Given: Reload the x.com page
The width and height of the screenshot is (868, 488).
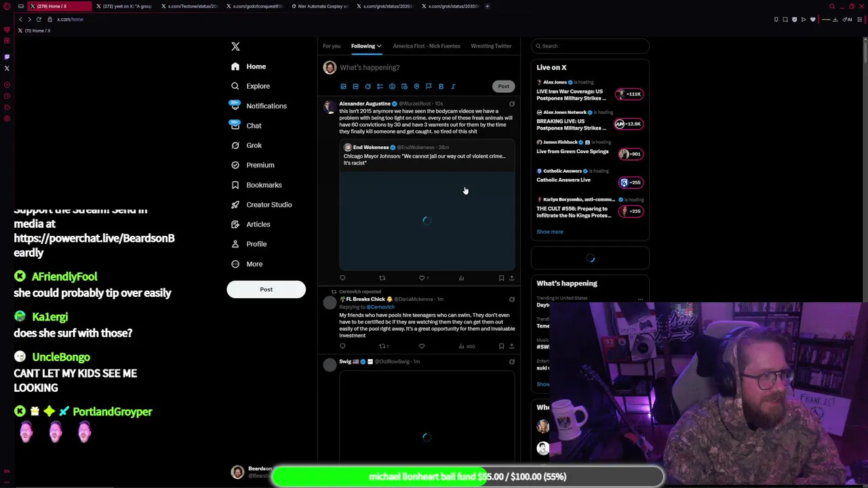Looking at the screenshot, I should coord(39,19).
